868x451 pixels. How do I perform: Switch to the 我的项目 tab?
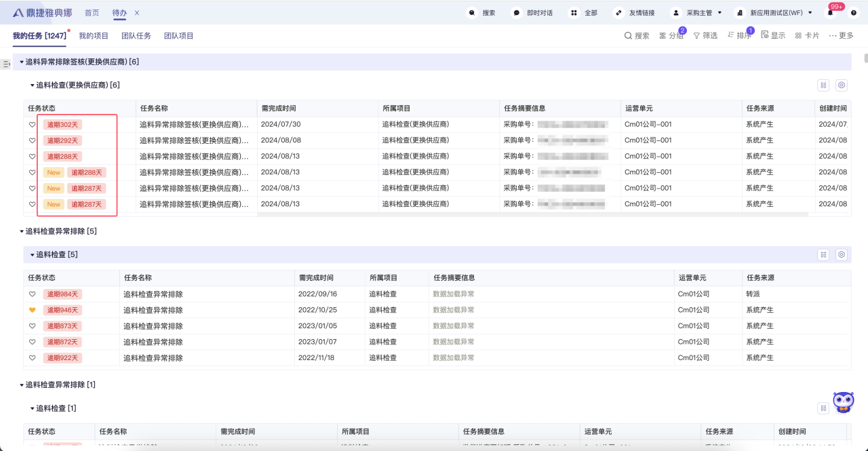[94, 36]
